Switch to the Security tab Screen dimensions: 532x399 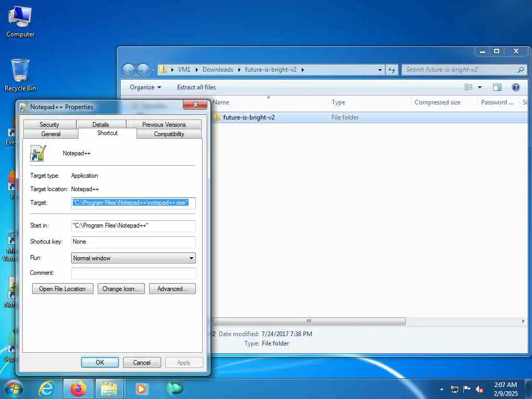49,125
